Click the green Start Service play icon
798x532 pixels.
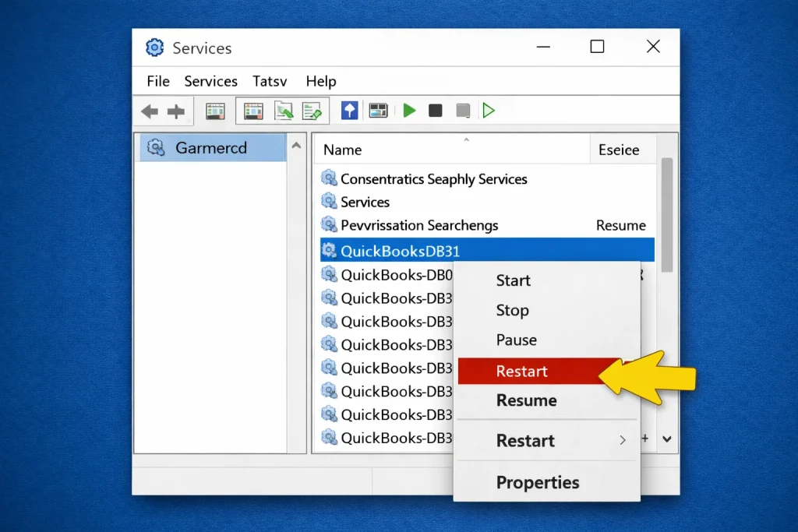pos(409,111)
